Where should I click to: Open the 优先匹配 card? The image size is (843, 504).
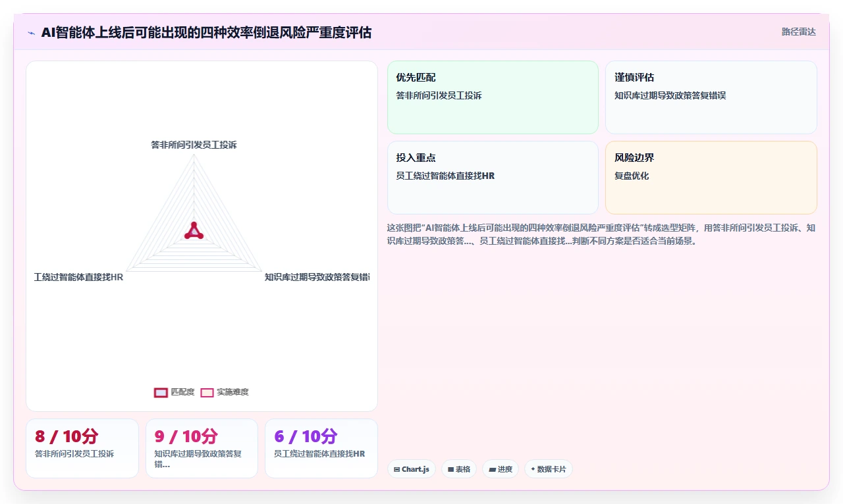493,97
